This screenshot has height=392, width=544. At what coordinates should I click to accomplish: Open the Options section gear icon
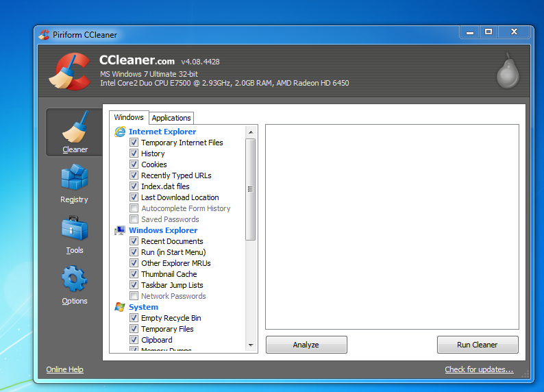coord(74,278)
